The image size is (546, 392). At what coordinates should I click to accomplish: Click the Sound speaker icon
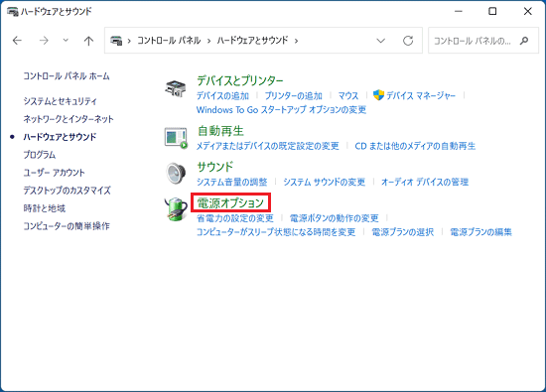point(176,173)
